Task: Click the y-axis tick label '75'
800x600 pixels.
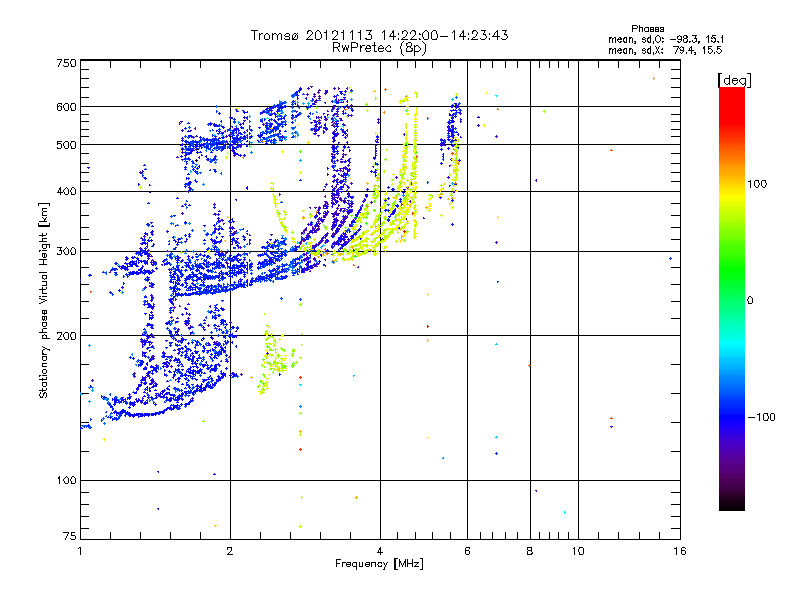Action: point(70,536)
